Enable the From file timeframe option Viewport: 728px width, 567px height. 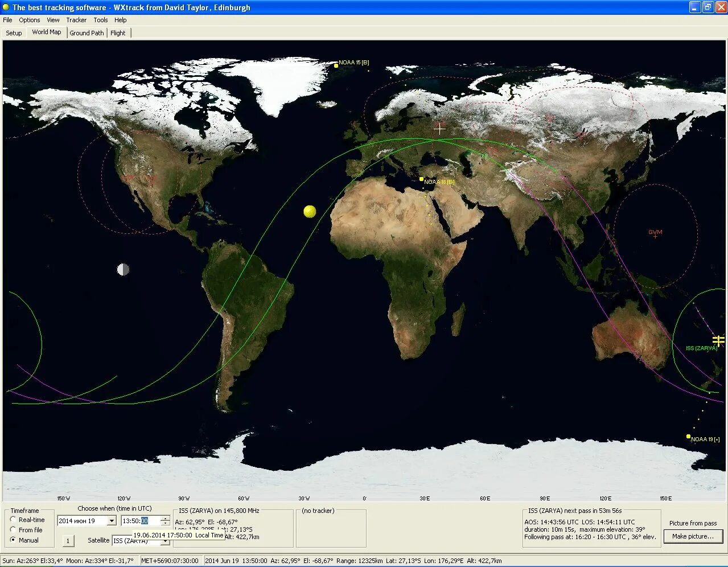(x=13, y=530)
